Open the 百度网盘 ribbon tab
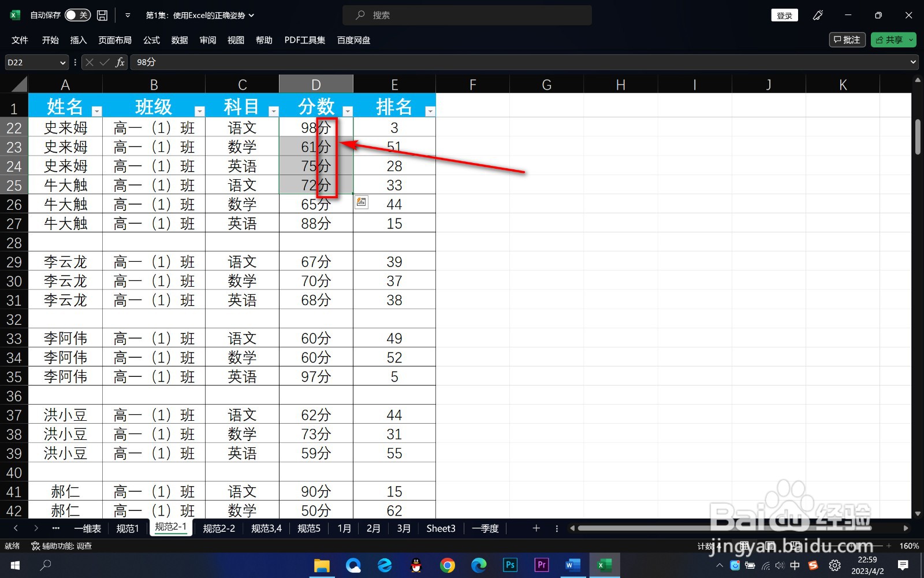The width and height of the screenshot is (924, 578). point(353,40)
